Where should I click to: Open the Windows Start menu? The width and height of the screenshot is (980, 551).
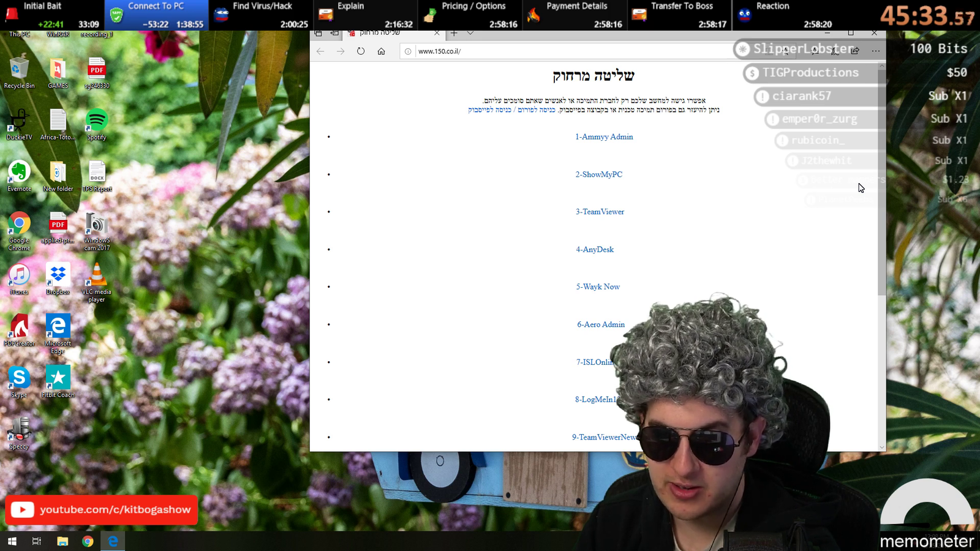tap(12, 541)
